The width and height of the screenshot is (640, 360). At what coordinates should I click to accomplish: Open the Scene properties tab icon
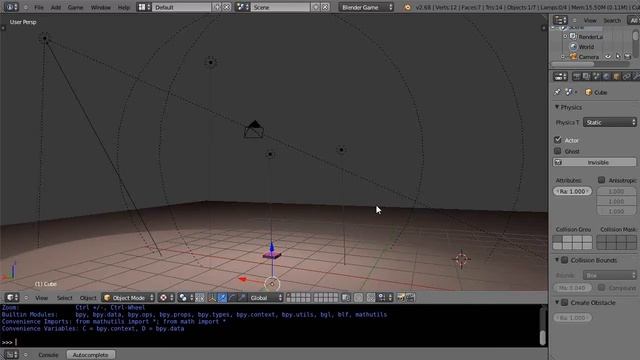[596, 76]
